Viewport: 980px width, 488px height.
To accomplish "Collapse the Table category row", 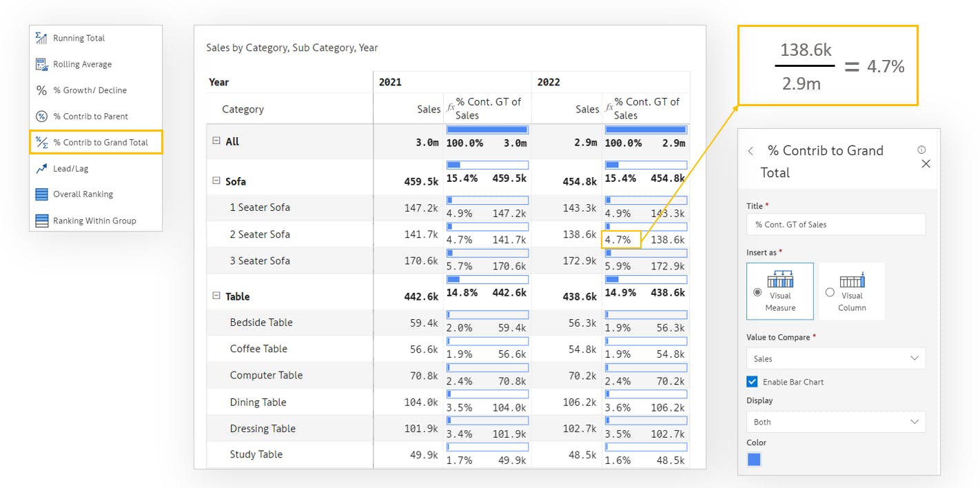I will 216,296.
